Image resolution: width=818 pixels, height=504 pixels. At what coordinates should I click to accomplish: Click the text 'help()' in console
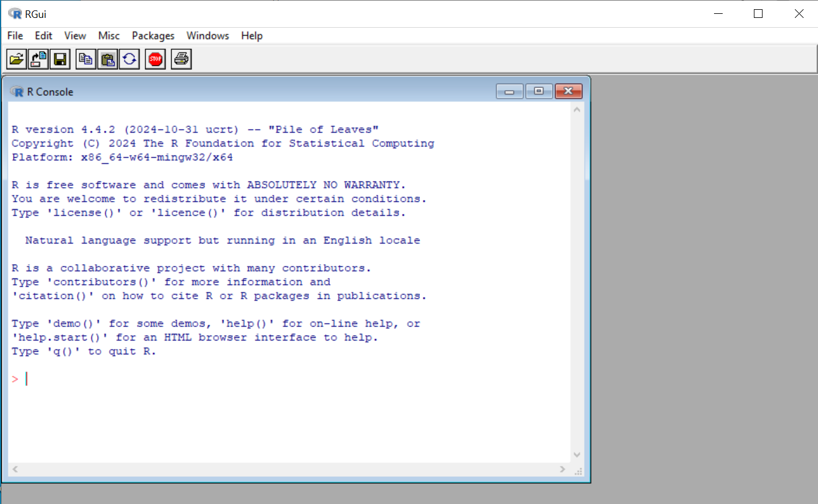pos(247,323)
